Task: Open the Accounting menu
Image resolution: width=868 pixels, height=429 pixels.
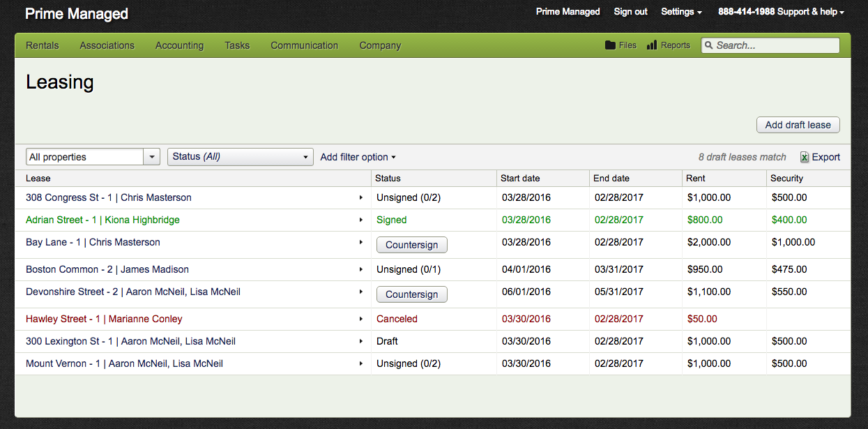Action: [x=179, y=45]
